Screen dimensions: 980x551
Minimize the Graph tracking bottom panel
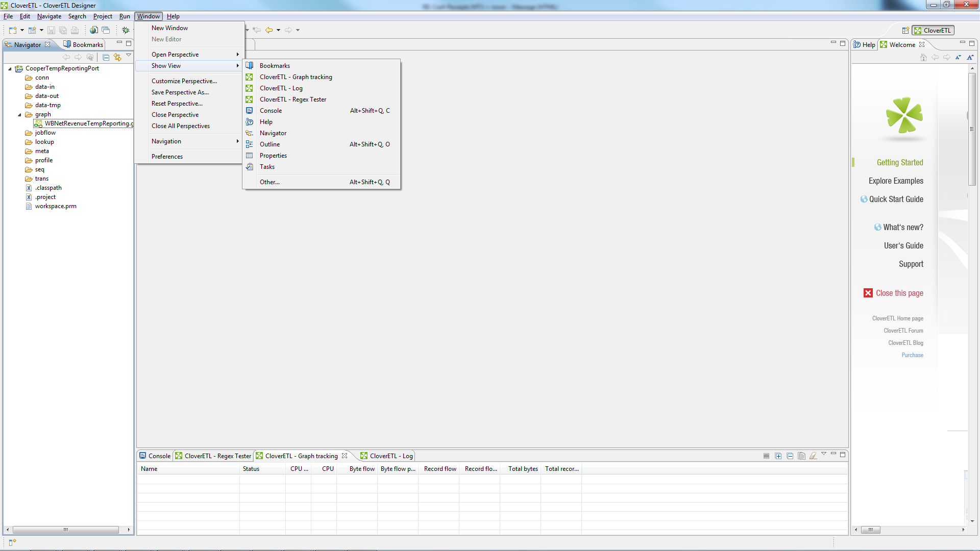click(834, 454)
